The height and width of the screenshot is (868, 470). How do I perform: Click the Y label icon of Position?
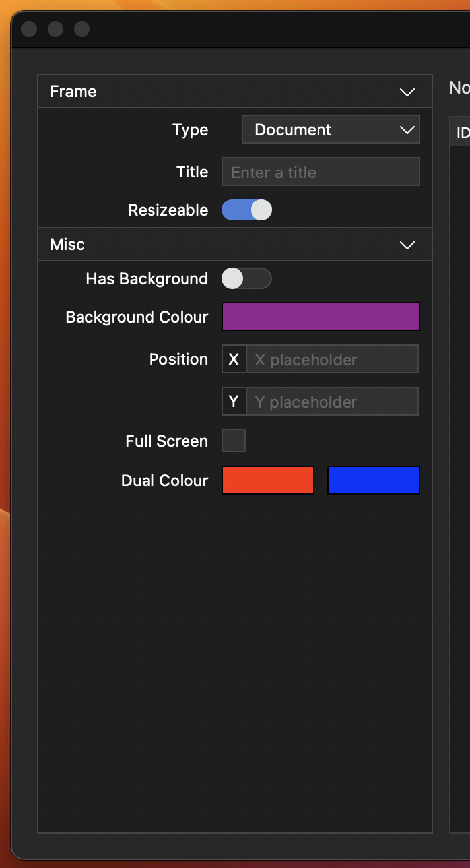point(234,401)
